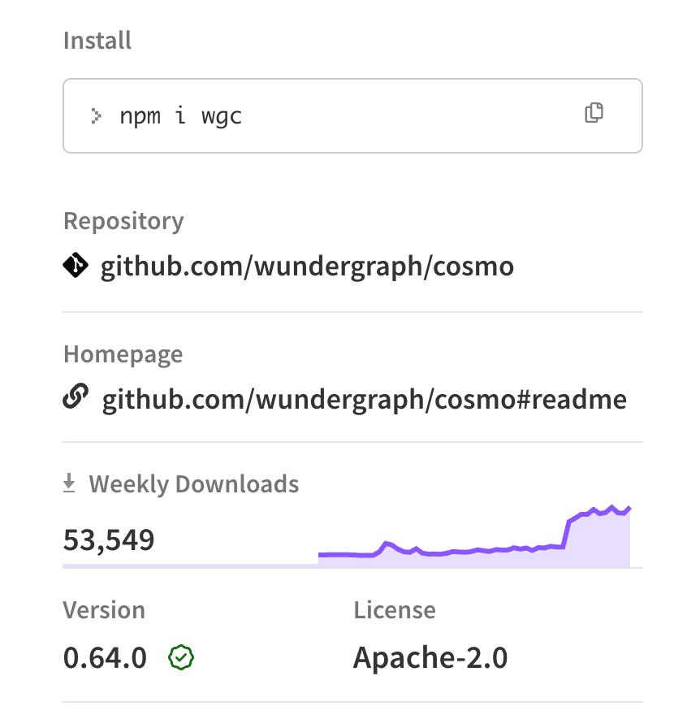Open the github.com/wundergraph/cosmo repository link
700x728 pixels.
[306, 266]
